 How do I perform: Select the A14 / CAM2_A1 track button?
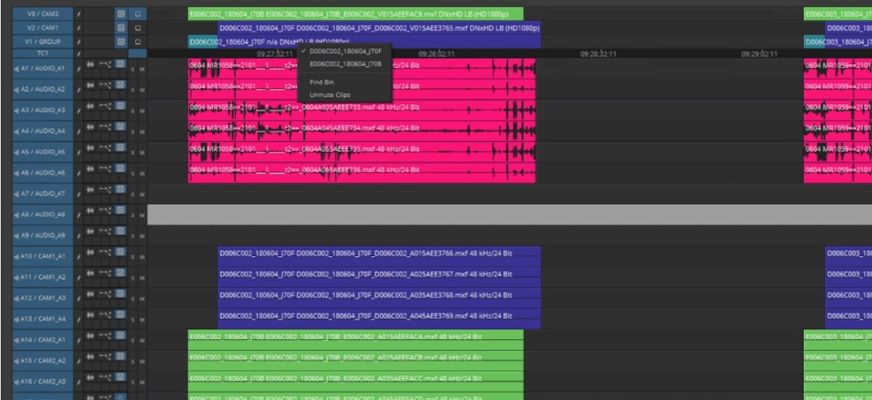(x=40, y=340)
